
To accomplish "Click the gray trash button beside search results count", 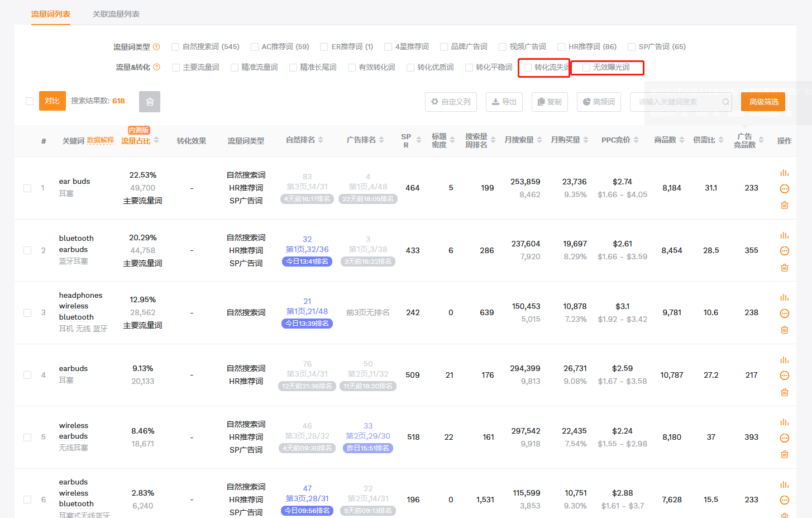I will (150, 102).
